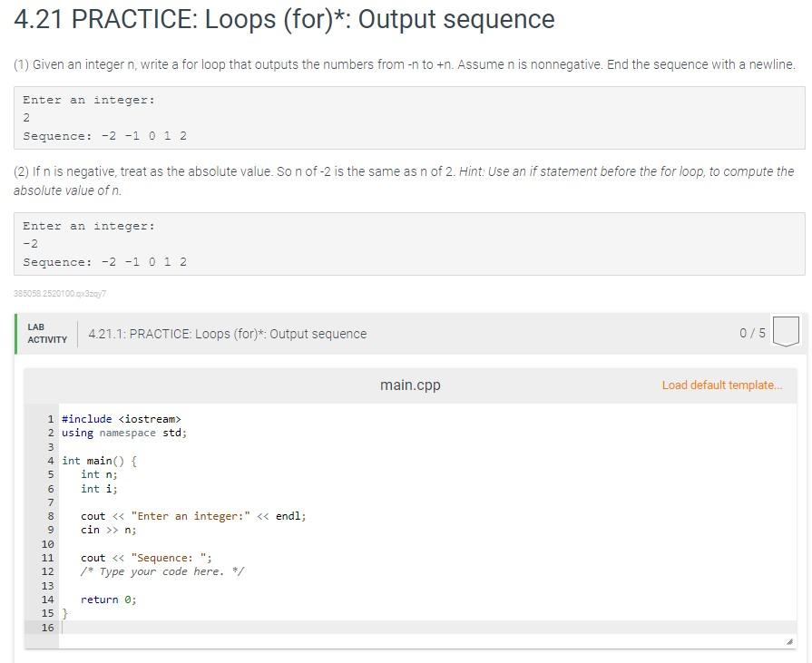The image size is (812, 663).
Task: Click the 4.21.1 lab activity title
Action: click(x=228, y=334)
